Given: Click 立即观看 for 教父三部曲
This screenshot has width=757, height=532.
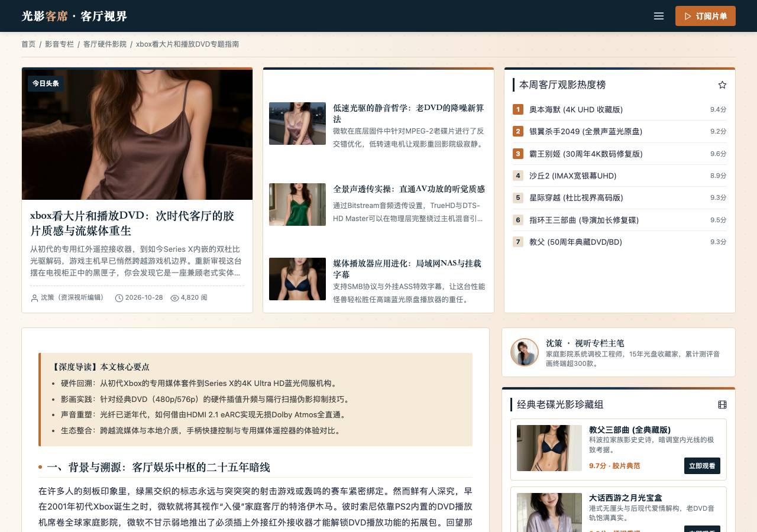Looking at the screenshot, I should click(x=702, y=466).
